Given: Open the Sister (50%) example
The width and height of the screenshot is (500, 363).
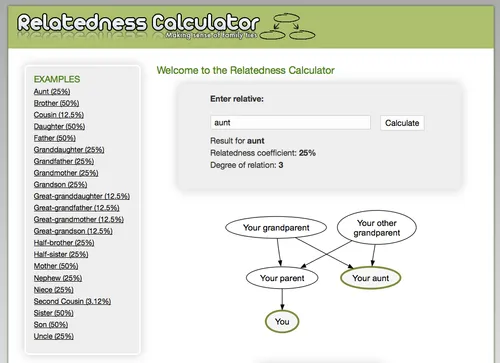Looking at the screenshot, I should coord(54,313).
